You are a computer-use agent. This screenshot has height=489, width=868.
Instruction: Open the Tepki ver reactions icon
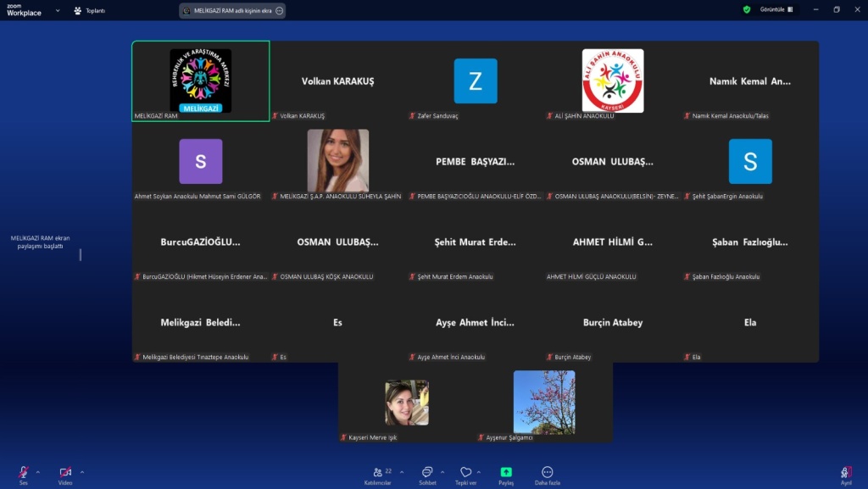(x=465, y=472)
